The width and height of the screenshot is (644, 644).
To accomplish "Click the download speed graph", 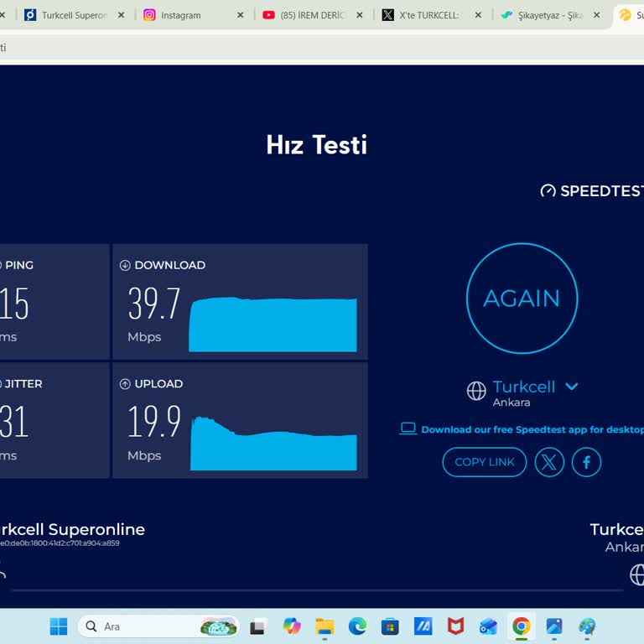I will coord(273,324).
